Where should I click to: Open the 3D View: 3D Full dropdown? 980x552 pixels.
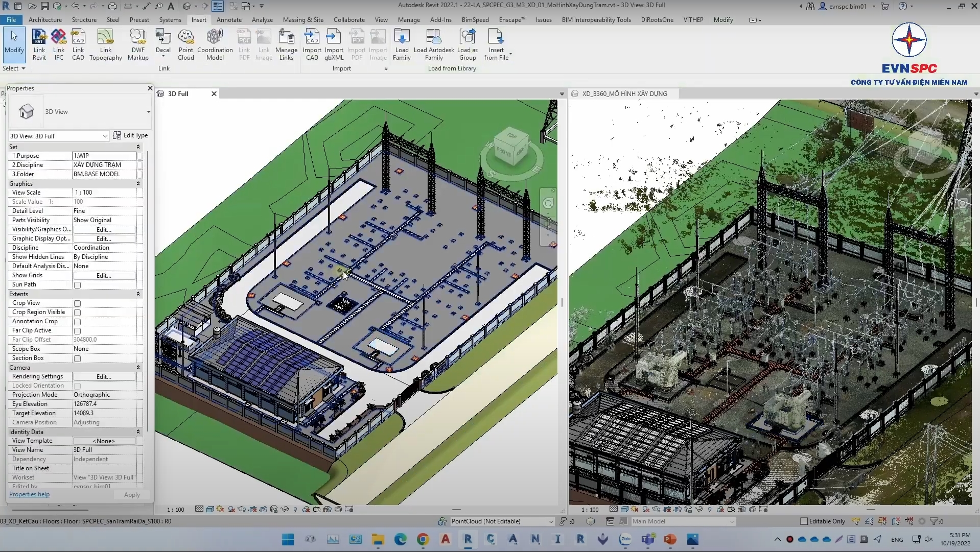pos(59,136)
